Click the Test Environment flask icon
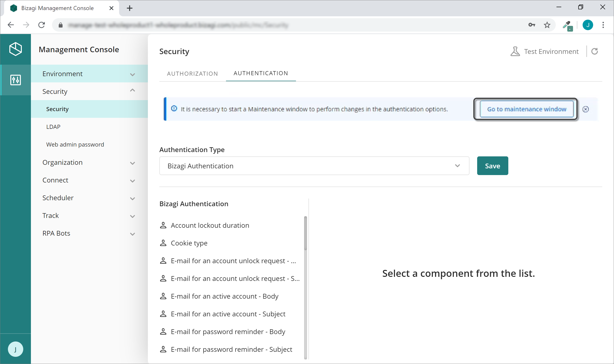This screenshot has height=364, width=614. [x=515, y=51]
